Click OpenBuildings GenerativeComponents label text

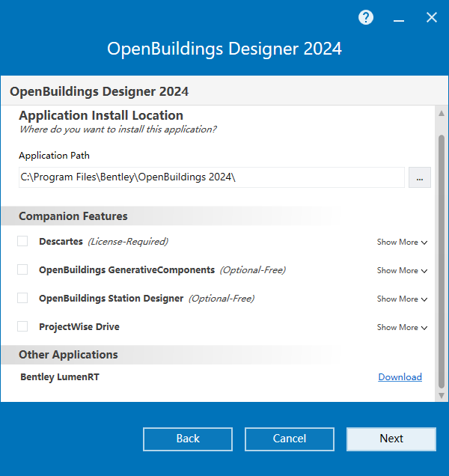(x=127, y=270)
